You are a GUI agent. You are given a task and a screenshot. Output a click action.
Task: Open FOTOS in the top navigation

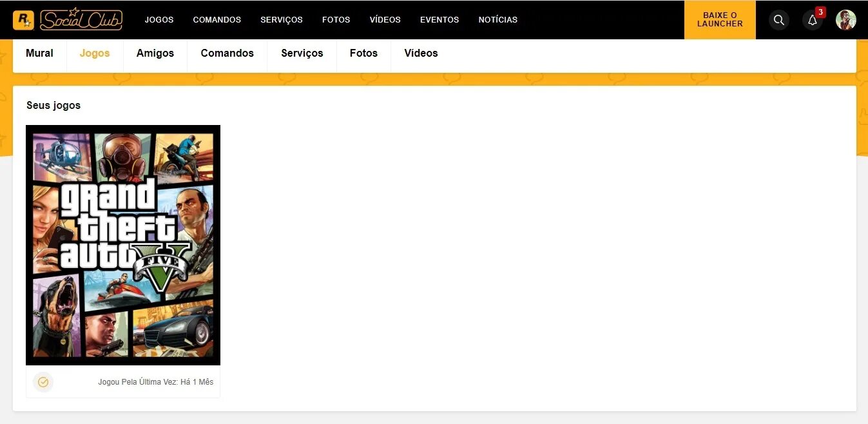pyautogui.click(x=336, y=20)
